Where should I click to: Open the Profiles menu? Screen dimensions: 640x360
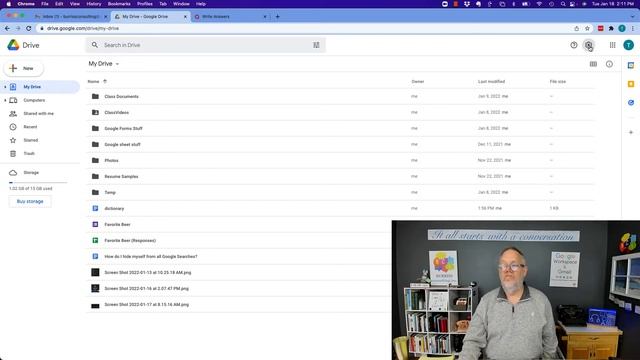click(144, 4)
